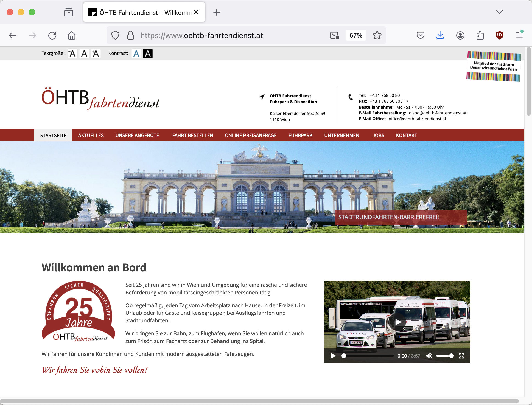The image size is (532, 405).
Task: Bookmark this page with the star
Action: 377,35
